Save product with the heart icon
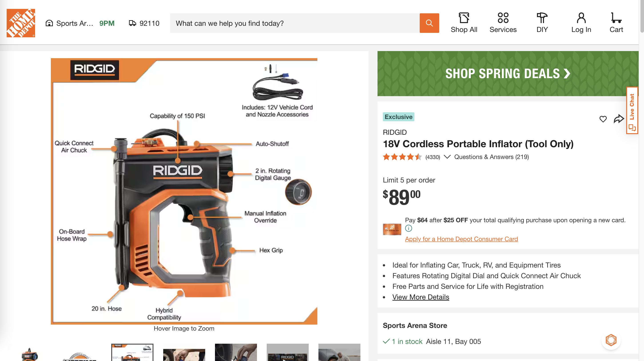Screen dimensions: 644x361 (x=603, y=119)
